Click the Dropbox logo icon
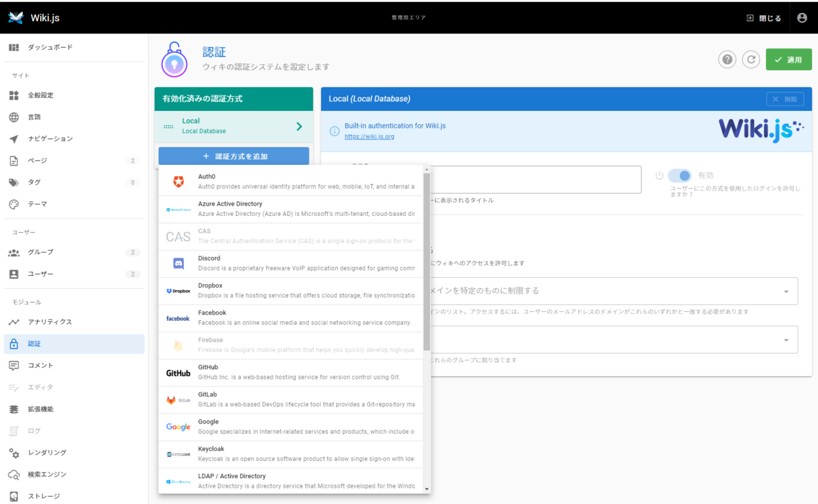This screenshot has height=504, width=818. point(179,291)
